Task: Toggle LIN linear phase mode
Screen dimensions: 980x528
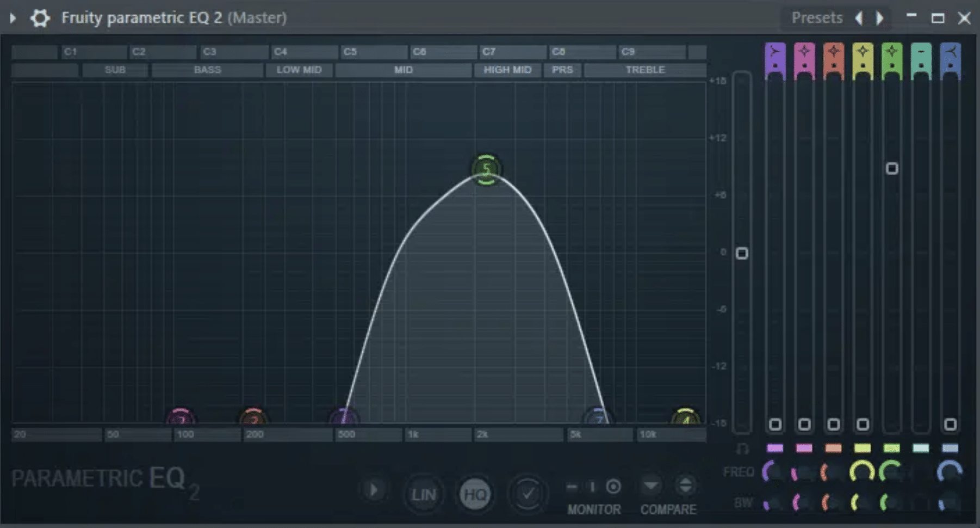Action: [424, 494]
